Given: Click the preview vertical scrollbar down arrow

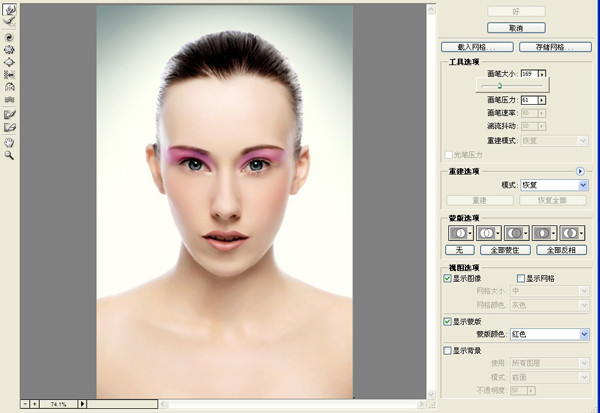Looking at the screenshot, I should pos(431,394).
